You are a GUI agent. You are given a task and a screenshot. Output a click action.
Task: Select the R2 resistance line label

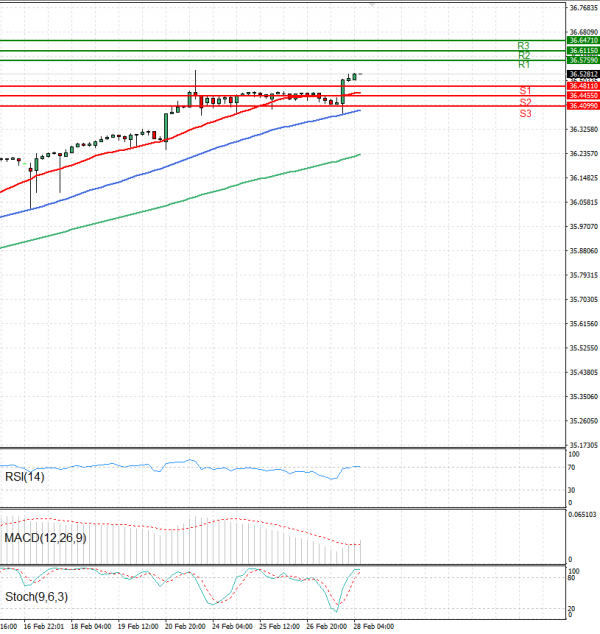(523, 55)
